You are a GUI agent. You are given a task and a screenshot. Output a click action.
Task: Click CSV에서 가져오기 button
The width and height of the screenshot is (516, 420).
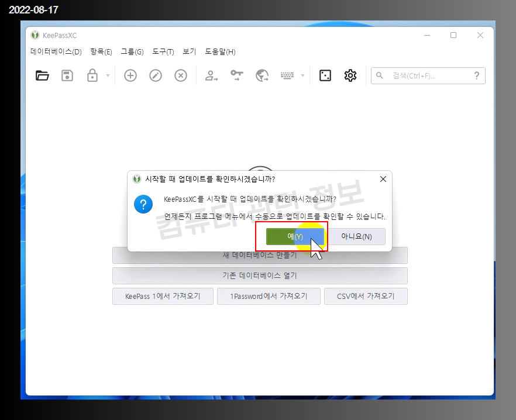pyautogui.click(x=366, y=296)
